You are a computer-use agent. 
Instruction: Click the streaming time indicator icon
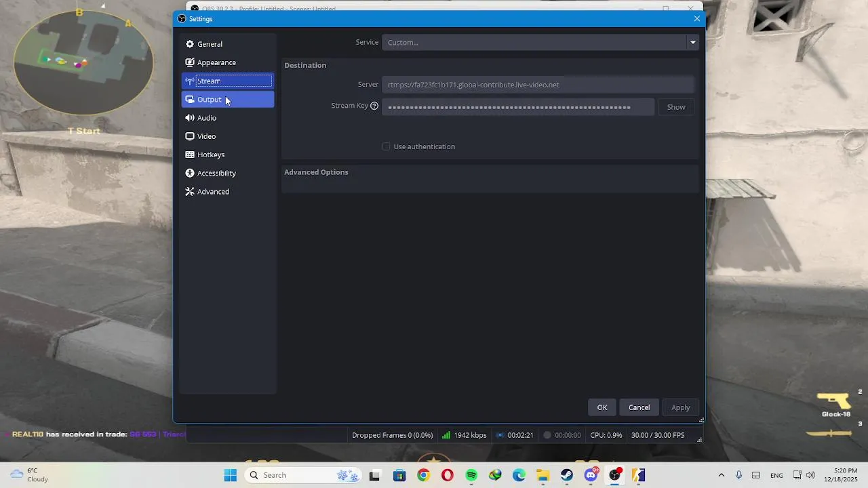tap(500, 435)
